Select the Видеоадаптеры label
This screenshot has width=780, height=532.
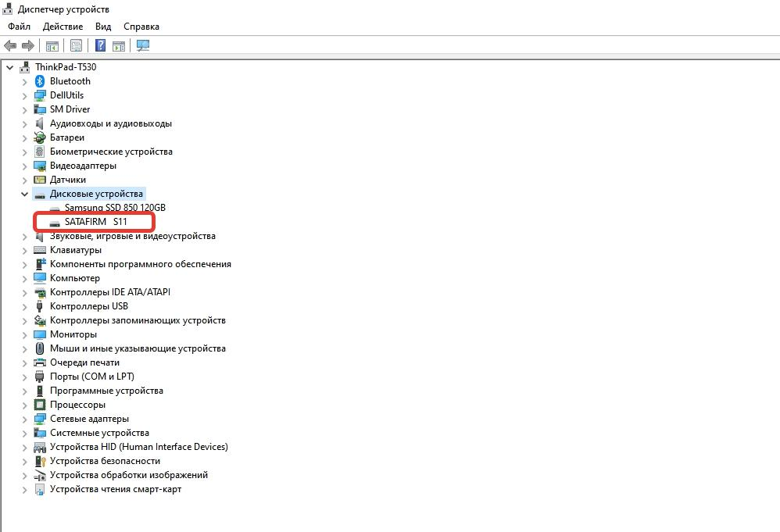click(83, 166)
